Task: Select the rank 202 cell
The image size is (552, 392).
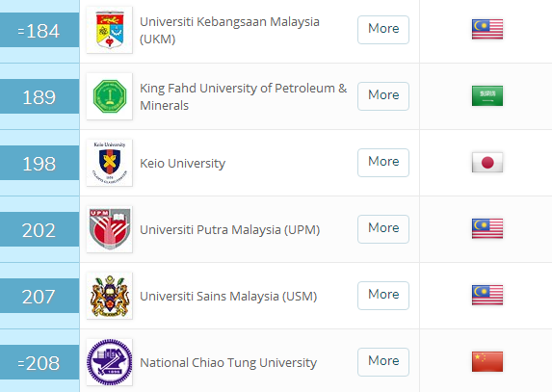Action: tap(39, 229)
